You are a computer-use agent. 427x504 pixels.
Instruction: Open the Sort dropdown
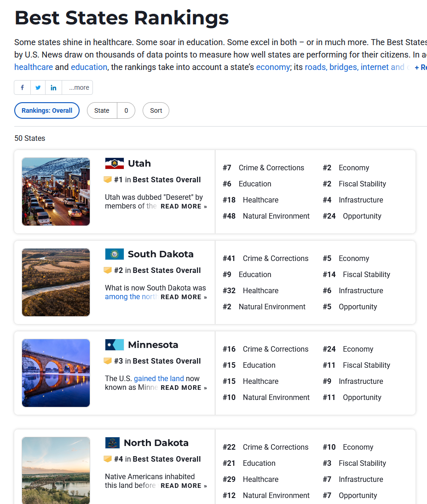point(156,110)
